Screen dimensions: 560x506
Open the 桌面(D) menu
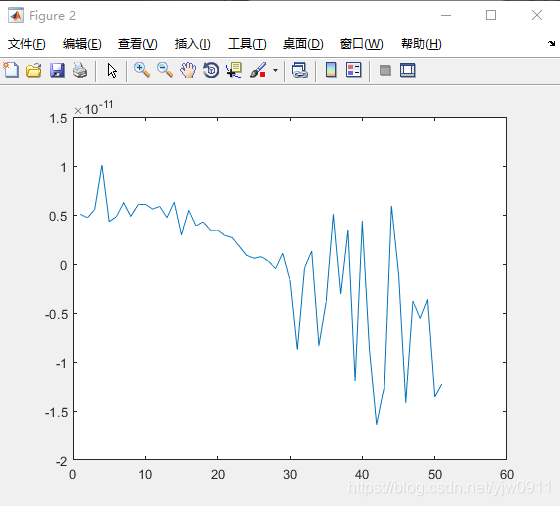[x=303, y=44]
